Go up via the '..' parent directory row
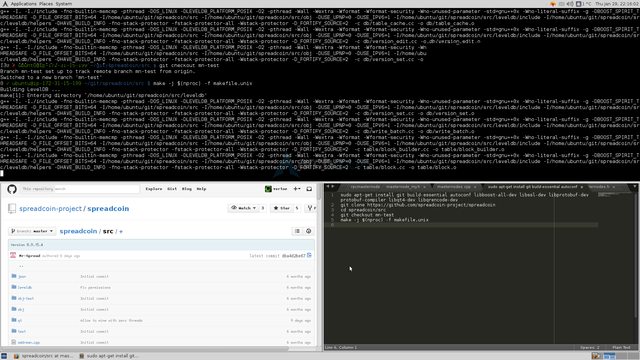Viewport: 640px width, 360px height. (21, 266)
